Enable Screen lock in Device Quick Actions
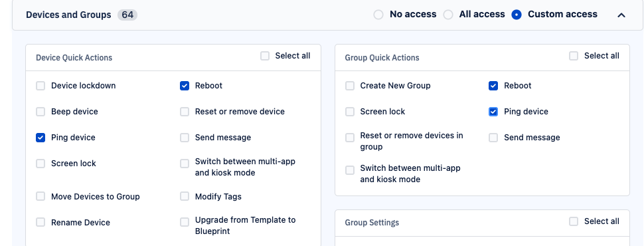644x246 pixels. coord(40,164)
